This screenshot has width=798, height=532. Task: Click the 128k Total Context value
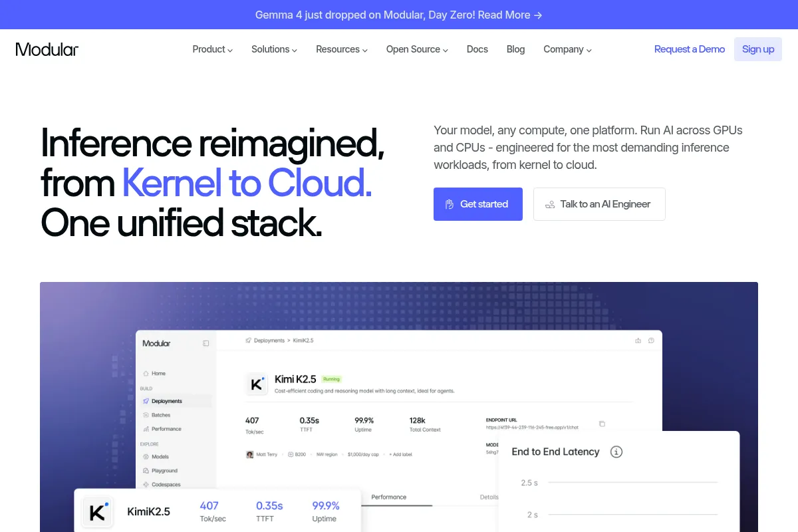click(418, 420)
